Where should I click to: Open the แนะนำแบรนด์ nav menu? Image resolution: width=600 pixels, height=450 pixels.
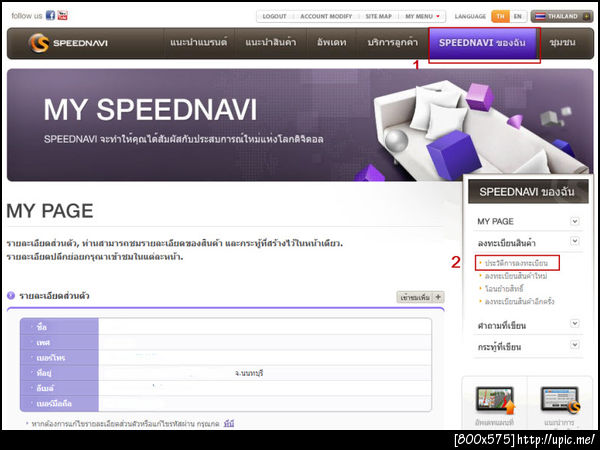click(x=199, y=42)
